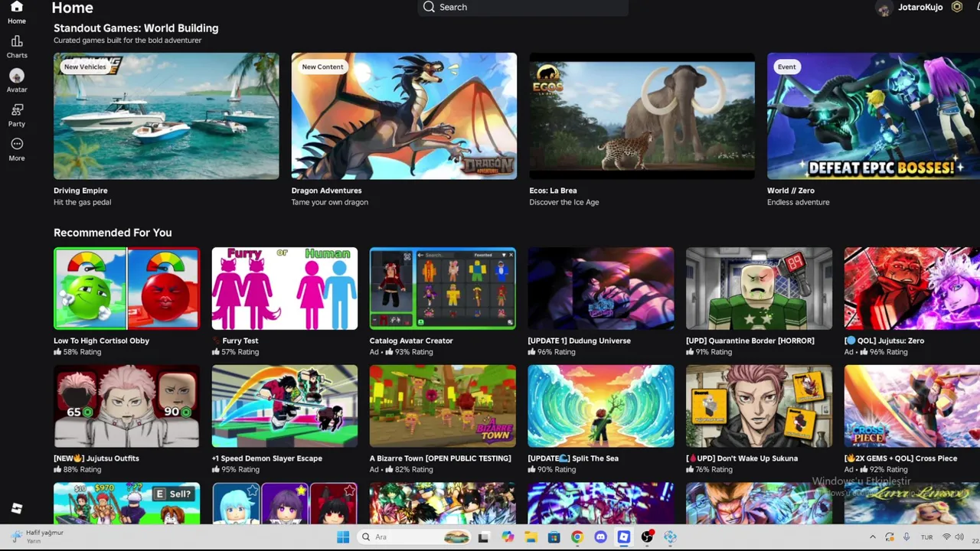Show hidden system tray icons
This screenshot has height=551, width=980.
[873, 537]
